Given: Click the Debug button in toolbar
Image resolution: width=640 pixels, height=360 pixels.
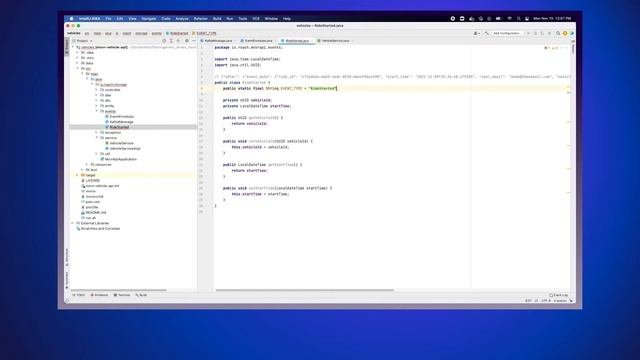Looking at the screenshot, I should point(535,33).
